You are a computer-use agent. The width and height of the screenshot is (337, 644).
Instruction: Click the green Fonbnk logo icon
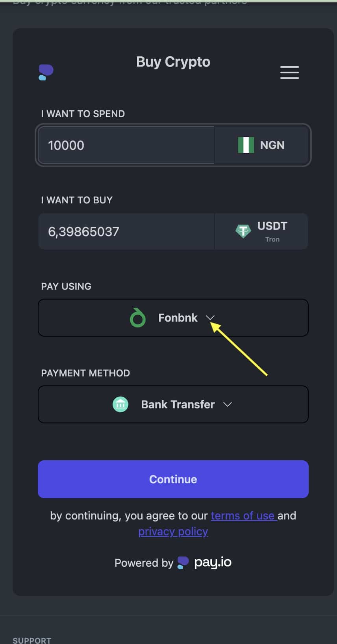[x=138, y=318]
